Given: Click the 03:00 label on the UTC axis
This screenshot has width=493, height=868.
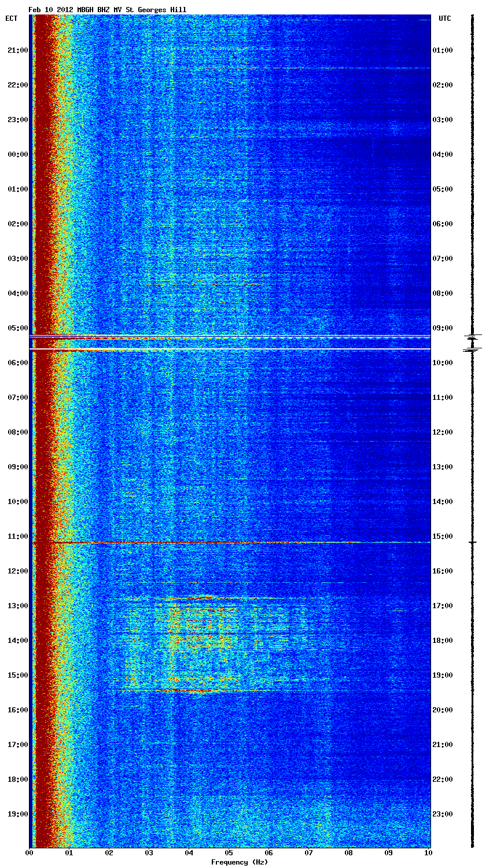Looking at the screenshot, I should (443, 120).
